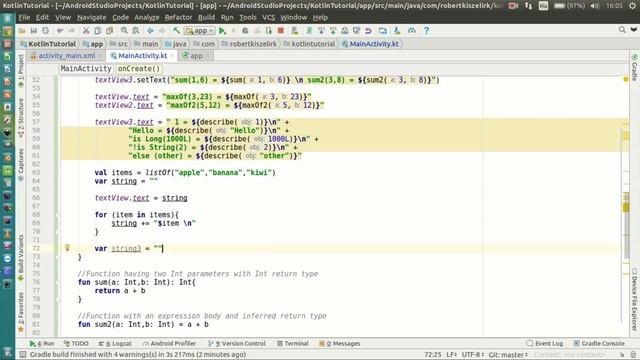This screenshot has height=360, width=640.
Task: Open the Logcat tool window
Action: click(116, 344)
